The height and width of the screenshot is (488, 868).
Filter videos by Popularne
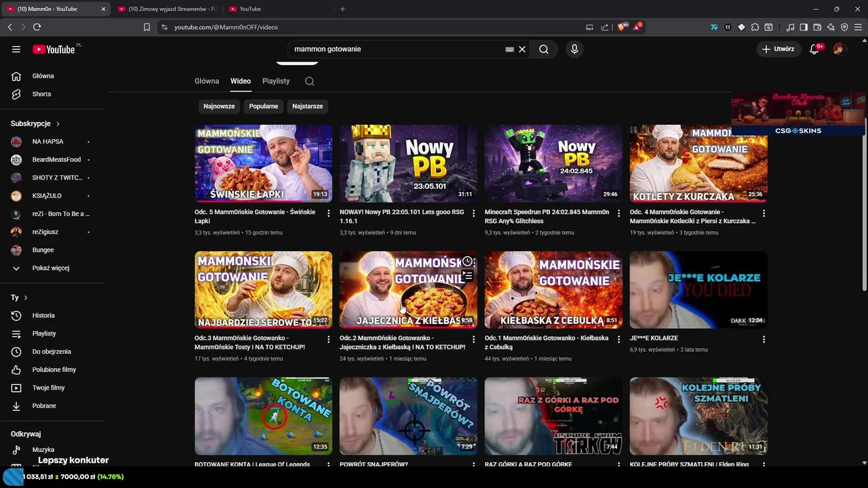pyautogui.click(x=264, y=106)
